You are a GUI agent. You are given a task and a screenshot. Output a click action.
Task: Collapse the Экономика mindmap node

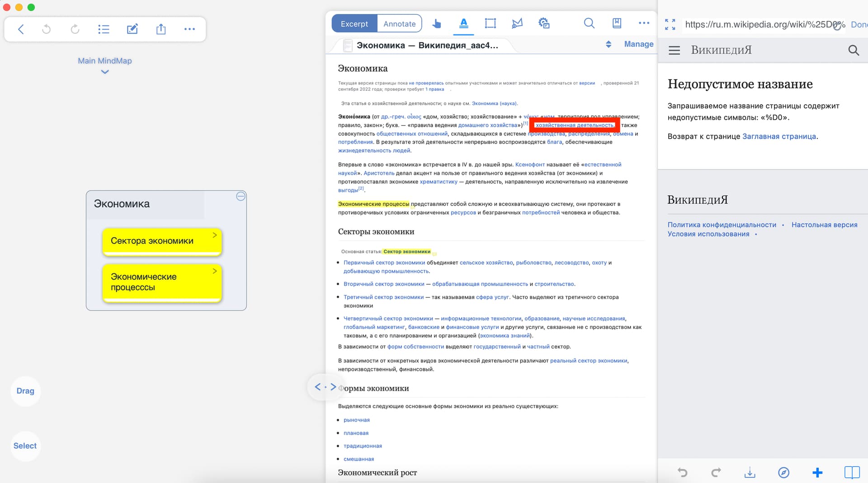click(241, 196)
